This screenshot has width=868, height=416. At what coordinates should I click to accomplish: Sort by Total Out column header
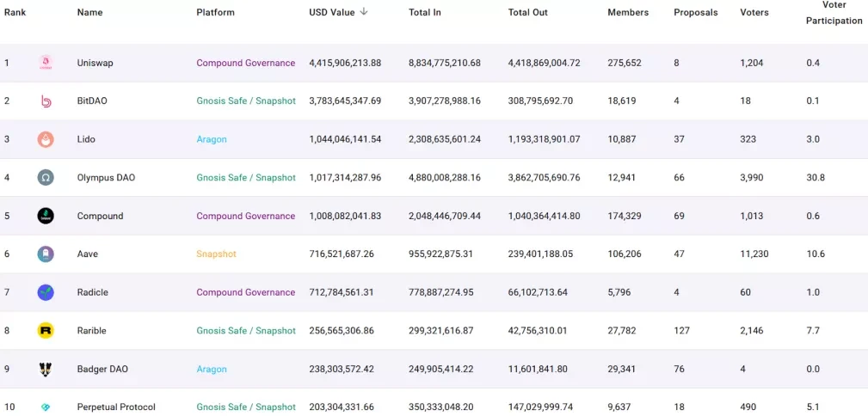pos(527,12)
